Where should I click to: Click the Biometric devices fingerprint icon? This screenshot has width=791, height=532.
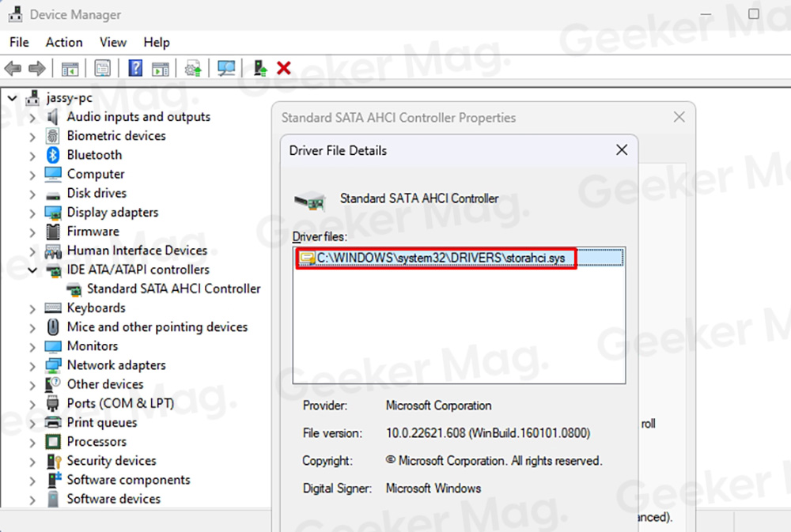tap(52, 136)
